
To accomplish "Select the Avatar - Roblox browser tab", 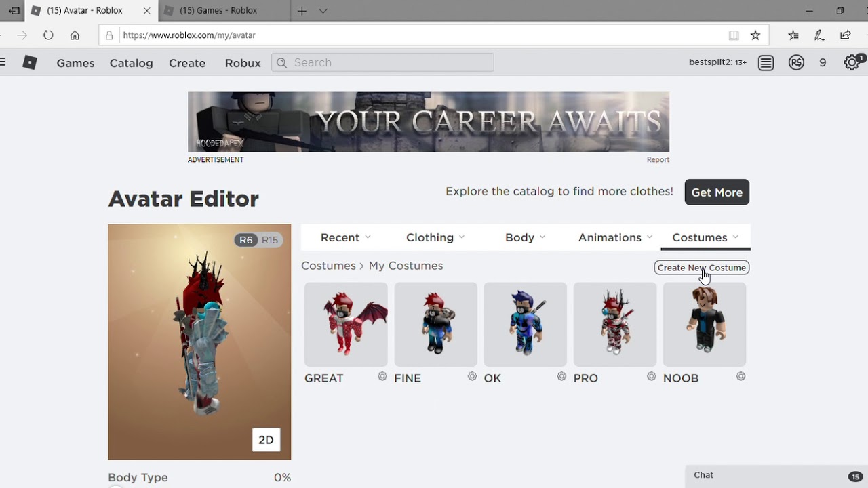I will click(92, 11).
